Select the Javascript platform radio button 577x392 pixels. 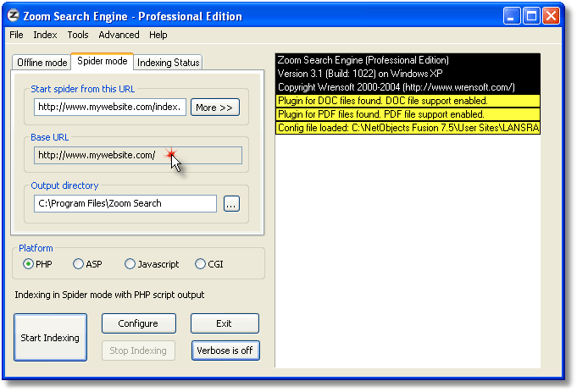[152, 264]
